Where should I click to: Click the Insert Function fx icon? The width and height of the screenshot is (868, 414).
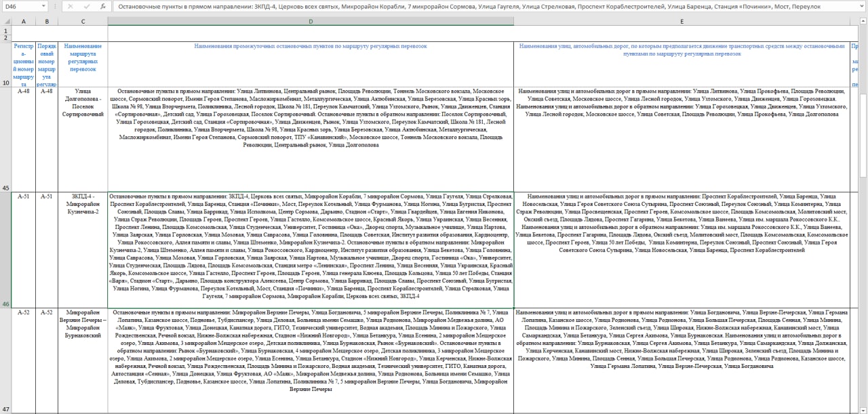pos(103,7)
